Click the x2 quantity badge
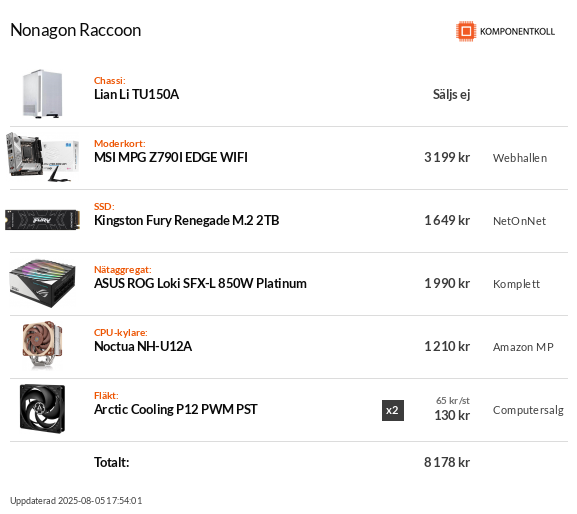Image resolution: width=577 pixels, height=514 pixels. [393, 410]
